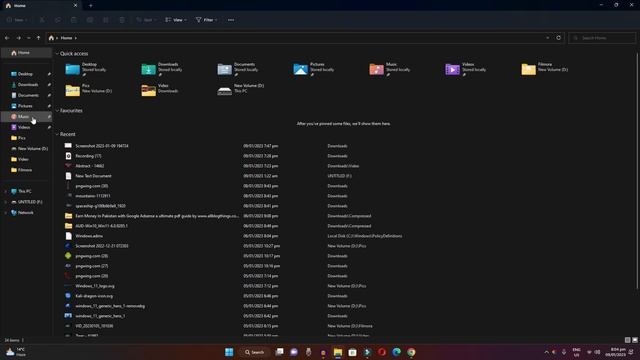This screenshot has height=360, width=640.
Task: Open New Volume (D:) in navigation pane
Action: (x=33, y=149)
